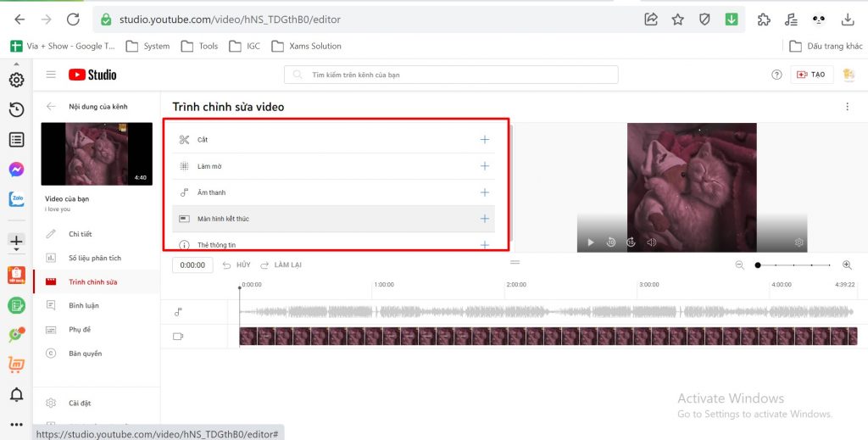Viewport: 868px width, 440px height.
Task: Click the music note icon for Âm thanh
Action: [184, 192]
